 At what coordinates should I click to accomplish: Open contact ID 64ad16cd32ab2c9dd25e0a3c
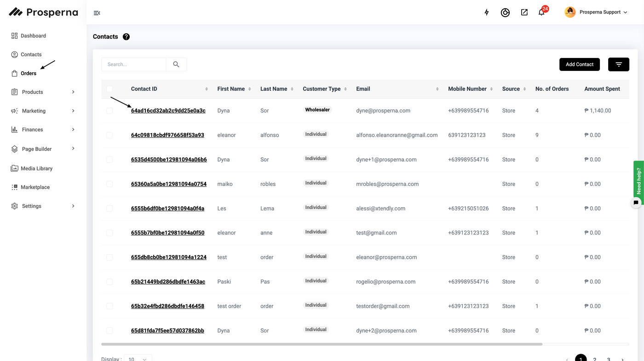168,111
